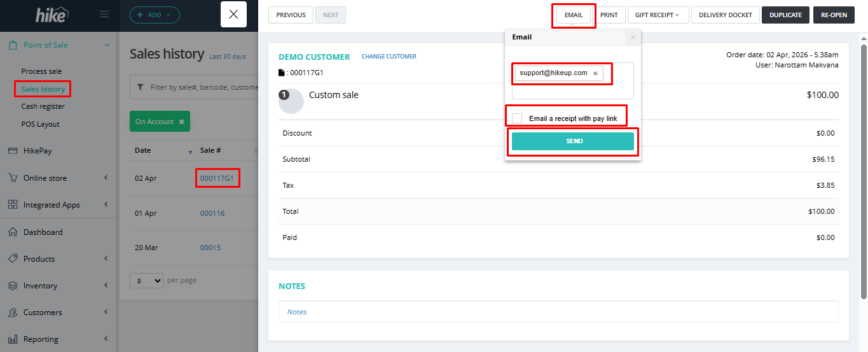Click the HikePay card icon
Screen dimensions: 868x352
click(x=12, y=151)
